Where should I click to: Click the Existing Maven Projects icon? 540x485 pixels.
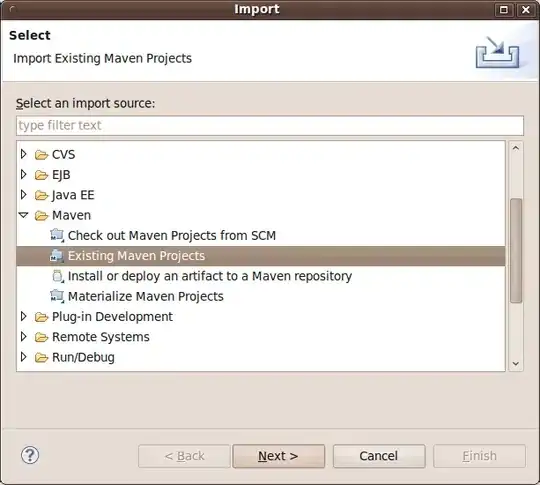point(57,256)
